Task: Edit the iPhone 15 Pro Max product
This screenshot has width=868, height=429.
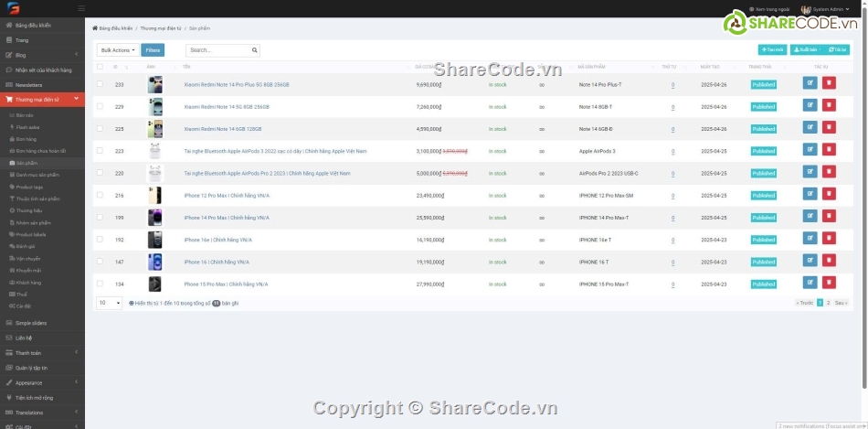Action: [810, 284]
